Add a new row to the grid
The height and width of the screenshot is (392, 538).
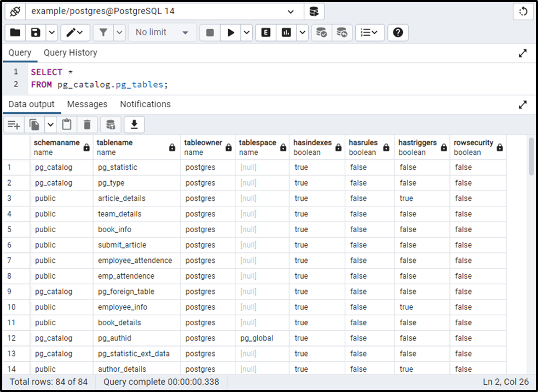click(x=13, y=124)
